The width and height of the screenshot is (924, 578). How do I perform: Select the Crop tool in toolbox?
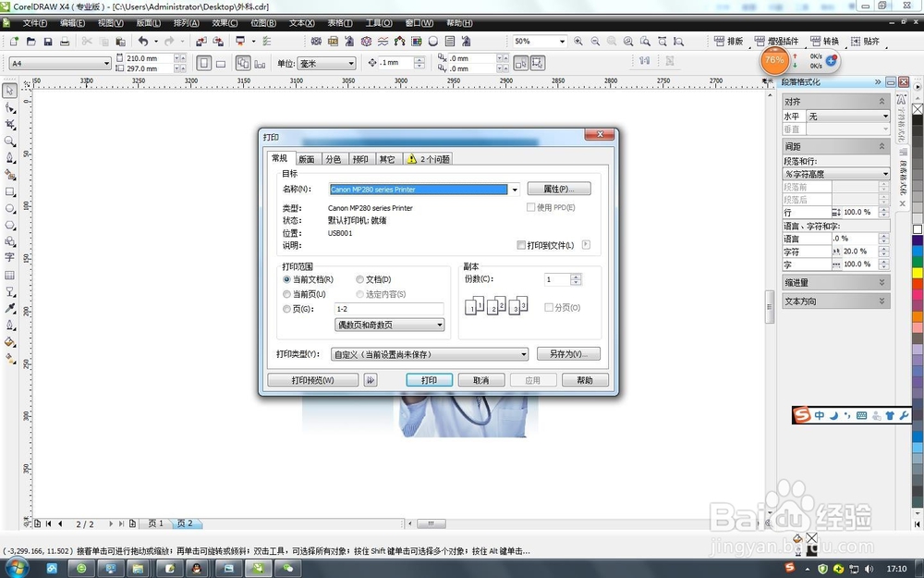[10, 125]
